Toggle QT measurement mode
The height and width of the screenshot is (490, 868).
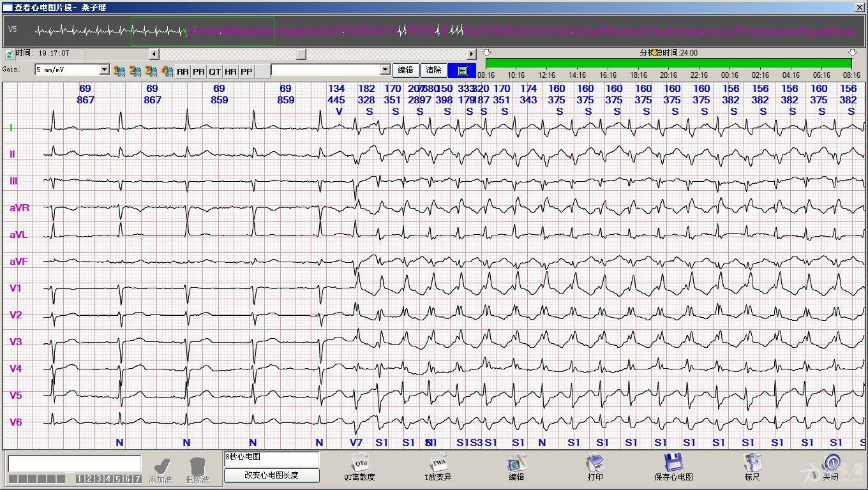tap(214, 71)
